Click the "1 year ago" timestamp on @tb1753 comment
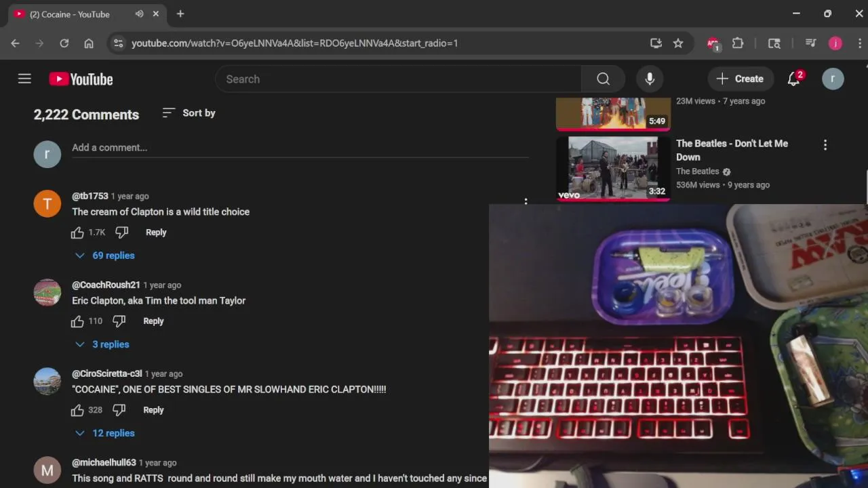The width and height of the screenshot is (868, 488). pyautogui.click(x=130, y=196)
